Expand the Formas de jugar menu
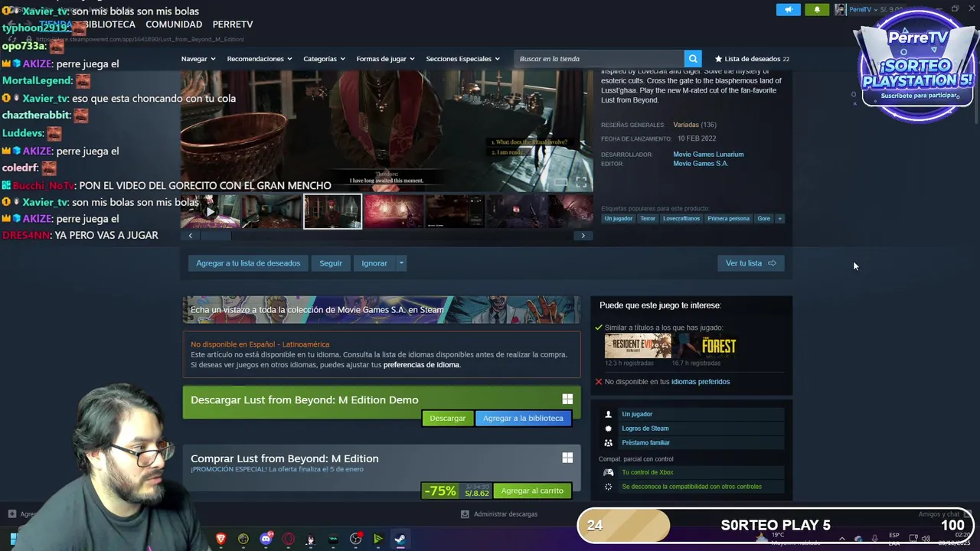The width and height of the screenshot is (980, 551). coord(385,59)
